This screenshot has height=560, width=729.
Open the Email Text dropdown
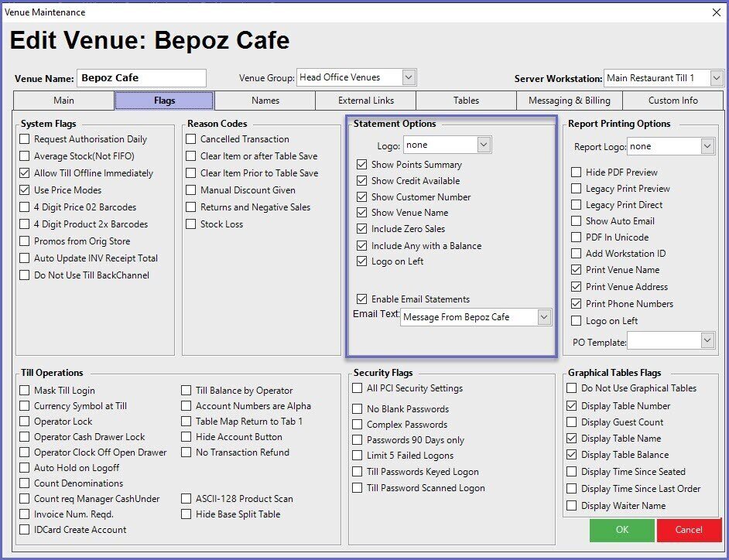pos(544,317)
